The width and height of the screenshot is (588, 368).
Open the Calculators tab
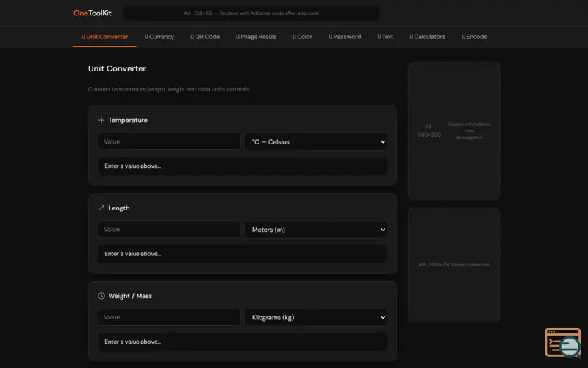(x=428, y=37)
